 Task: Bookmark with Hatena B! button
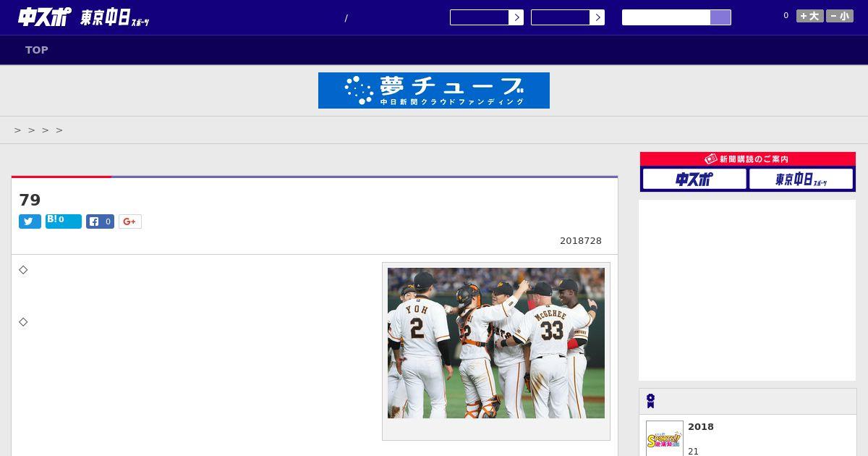point(64,221)
